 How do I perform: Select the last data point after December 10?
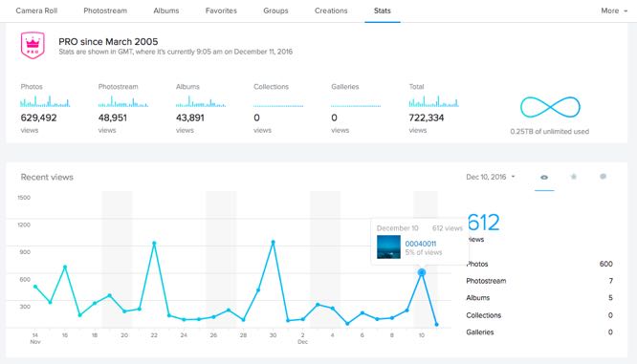[x=436, y=324]
